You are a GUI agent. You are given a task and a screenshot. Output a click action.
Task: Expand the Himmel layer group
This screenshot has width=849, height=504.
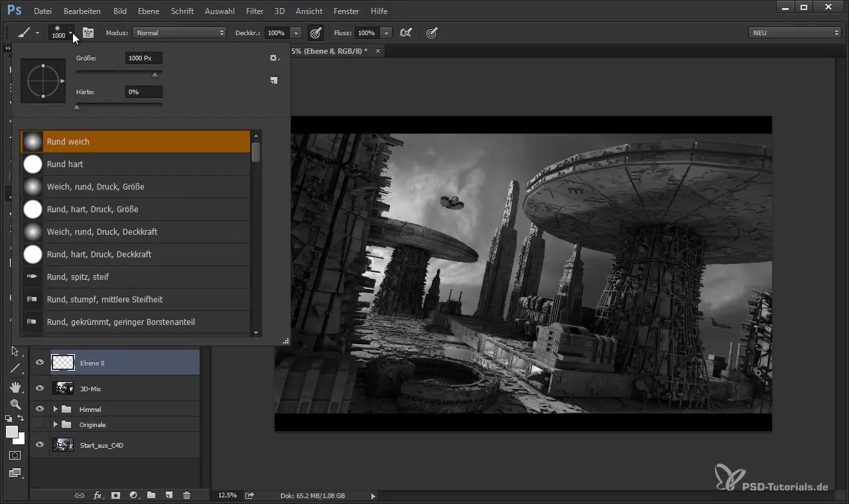(x=56, y=409)
